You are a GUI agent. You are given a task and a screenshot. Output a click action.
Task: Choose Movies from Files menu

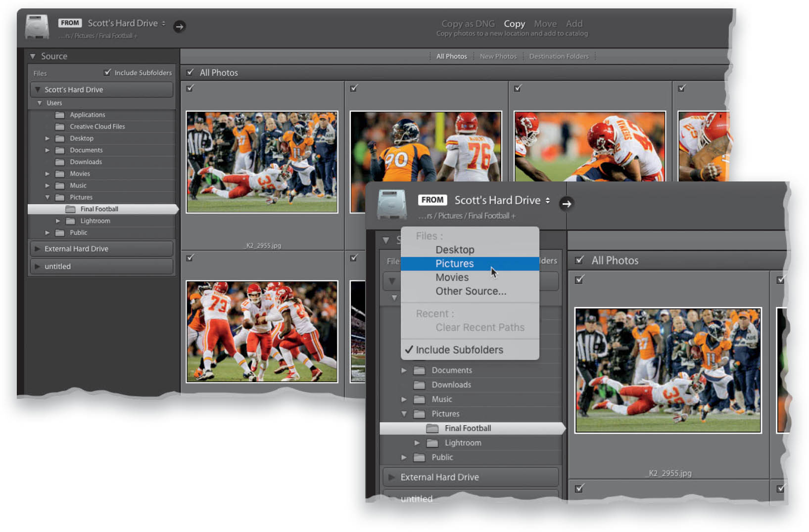pos(452,277)
